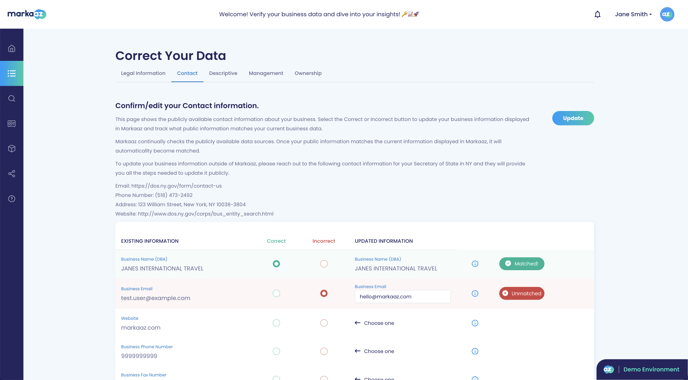The width and height of the screenshot is (688, 380).
Task: Mark Website markaaz.com as Correct
Action: [x=276, y=323]
